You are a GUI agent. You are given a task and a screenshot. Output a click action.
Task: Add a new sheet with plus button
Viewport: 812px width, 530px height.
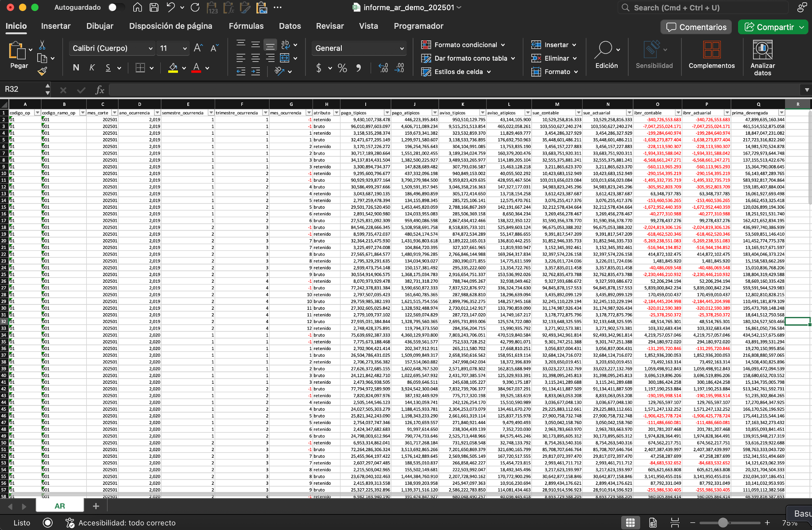(x=96, y=506)
